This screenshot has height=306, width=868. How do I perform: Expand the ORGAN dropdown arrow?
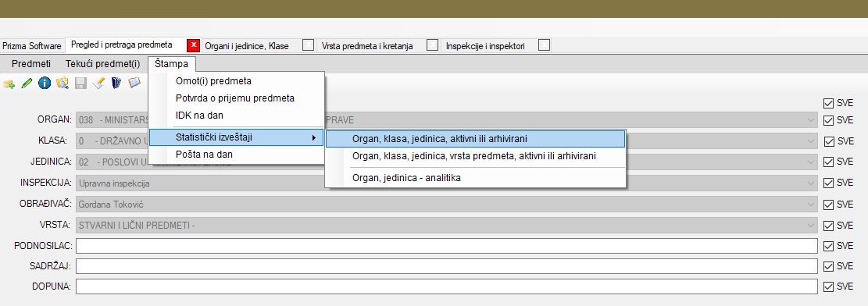(x=811, y=120)
